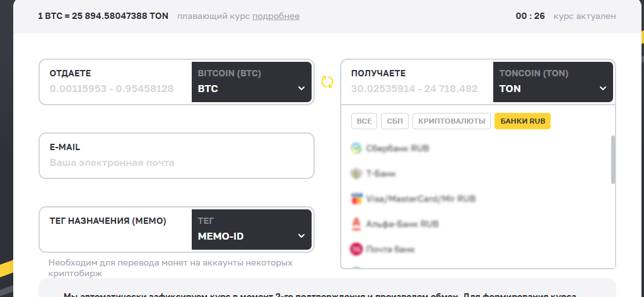Click the currency list scrollbar thumb

tap(613, 160)
